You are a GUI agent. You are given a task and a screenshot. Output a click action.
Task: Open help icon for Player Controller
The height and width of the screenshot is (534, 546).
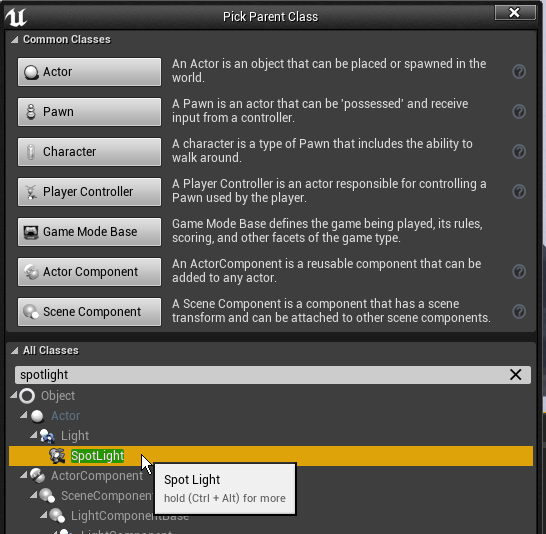[x=519, y=191]
